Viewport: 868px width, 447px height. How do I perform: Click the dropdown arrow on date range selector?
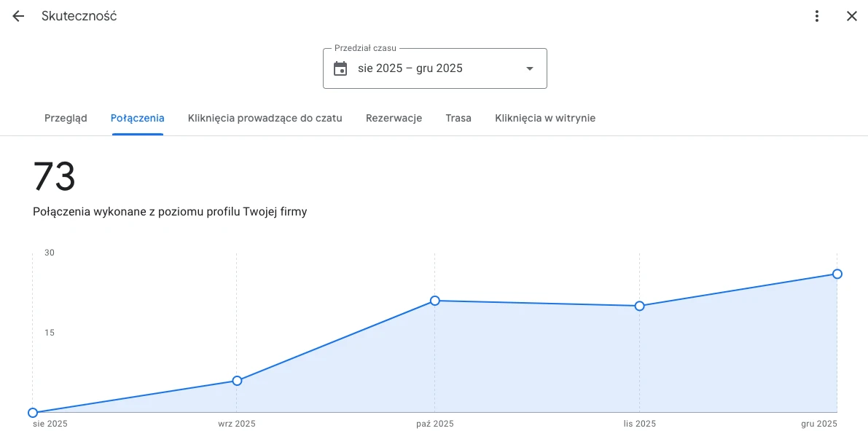pos(529,68)
